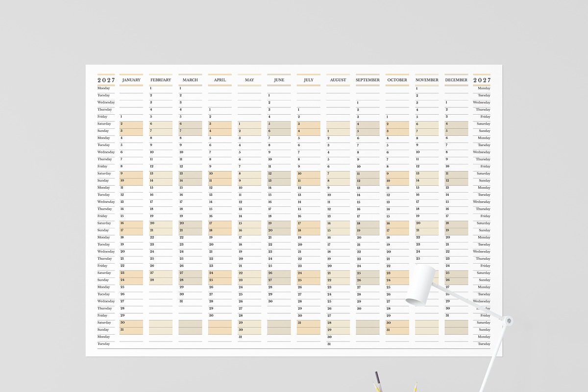Click the 2027 label beside DECEMBER
This screenshot has width=588, height=392.
tap(482, 80)
